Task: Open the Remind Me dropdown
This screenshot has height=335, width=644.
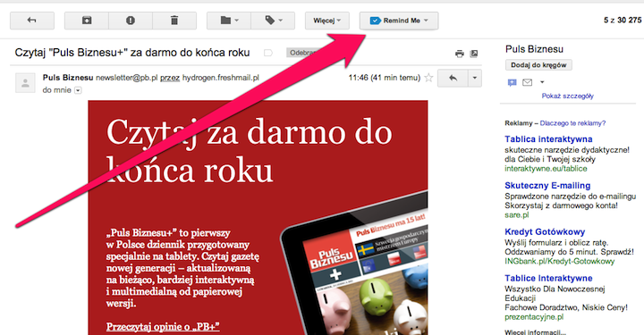Action: pyautogui.click(x=399, y=21)
